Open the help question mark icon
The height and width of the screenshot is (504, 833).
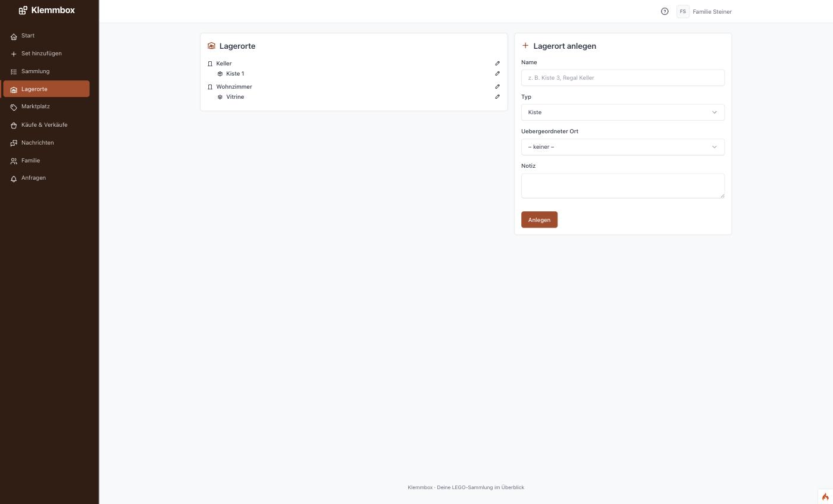coord(665,11)
